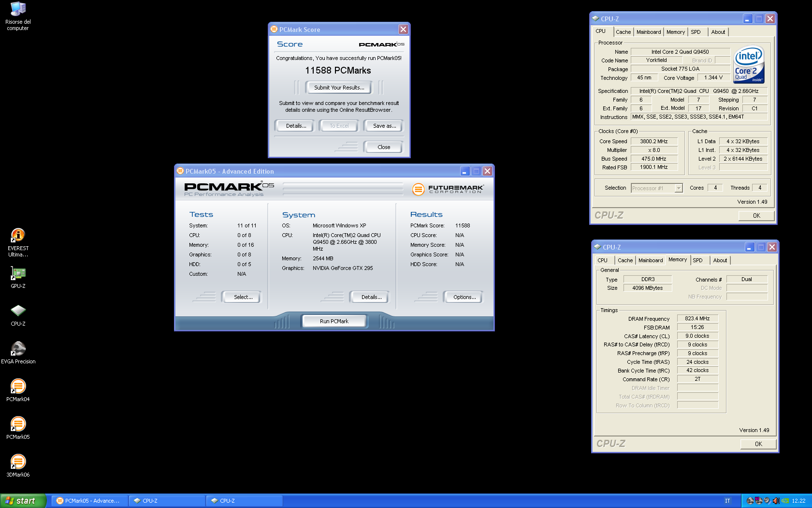
Task: Switch to About tab in upper CPU-Z
Action: coord(718,32)
